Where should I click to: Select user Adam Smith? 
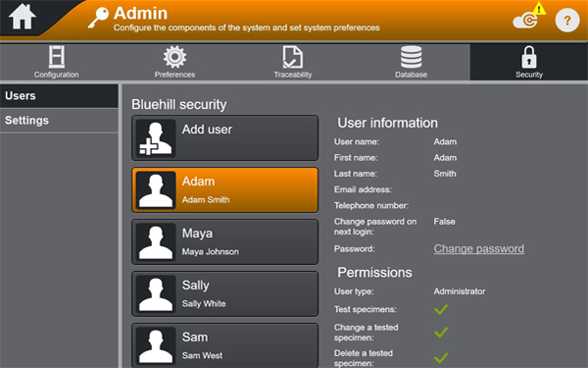click(224, 190)
